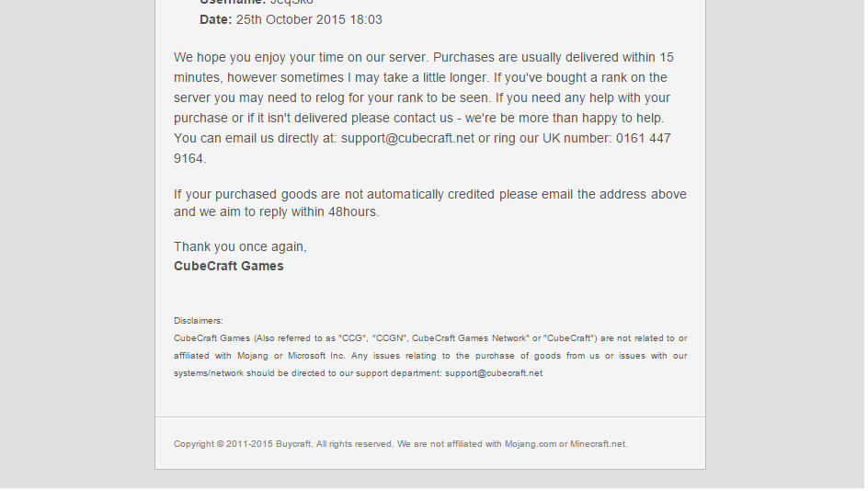868x491 pixels.
Task: Click support@cubecraft.net email in the Disclaimers section
Action: tap(494, 373)
